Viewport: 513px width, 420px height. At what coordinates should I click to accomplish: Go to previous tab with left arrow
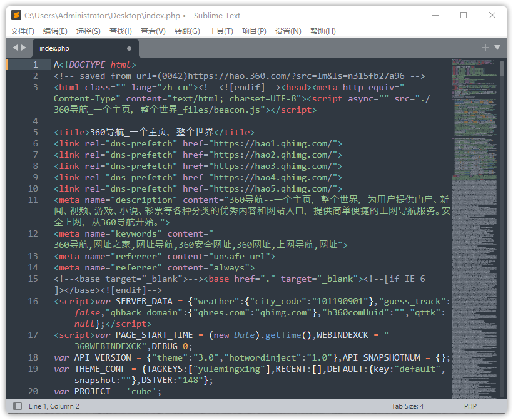(15, 48)
